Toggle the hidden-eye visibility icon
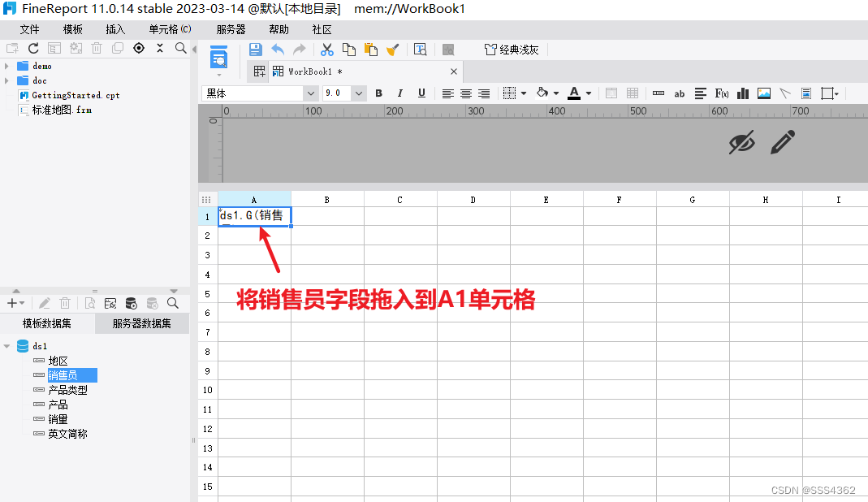The height and width of the screenshot is (502, 868). pos(742,143)
